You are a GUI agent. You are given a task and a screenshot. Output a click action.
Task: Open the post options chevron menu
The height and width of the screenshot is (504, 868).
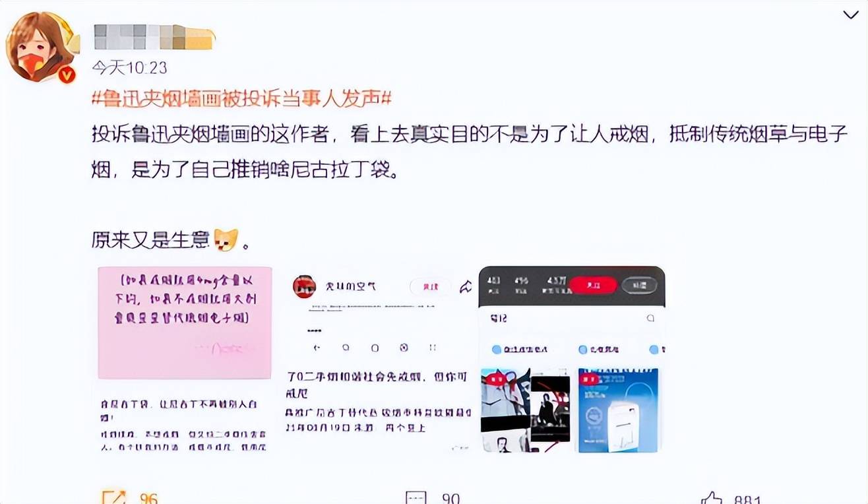[x=851, y=15]
